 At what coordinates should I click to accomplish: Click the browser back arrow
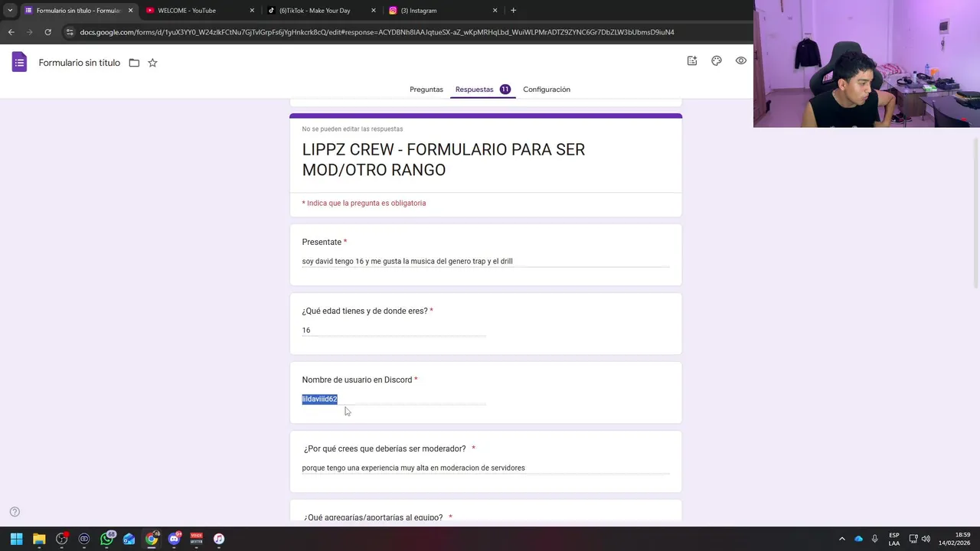click(x=11, y=32)
